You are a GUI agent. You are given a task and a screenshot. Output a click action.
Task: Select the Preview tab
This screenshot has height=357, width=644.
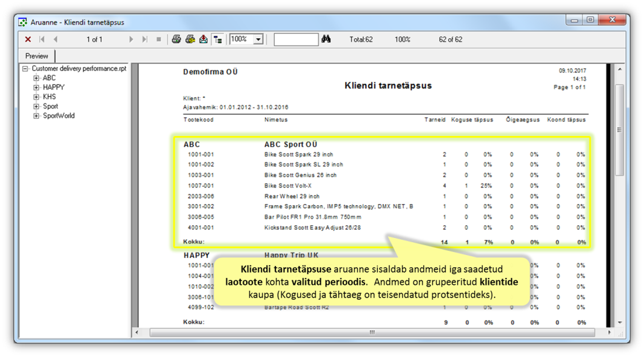point(36,56)
